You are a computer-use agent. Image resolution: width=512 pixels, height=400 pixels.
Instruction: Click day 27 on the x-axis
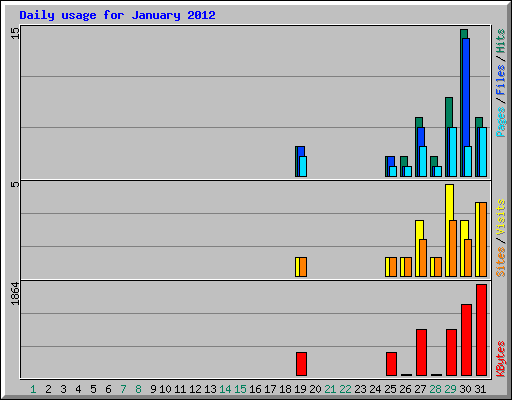click(420, 389)
